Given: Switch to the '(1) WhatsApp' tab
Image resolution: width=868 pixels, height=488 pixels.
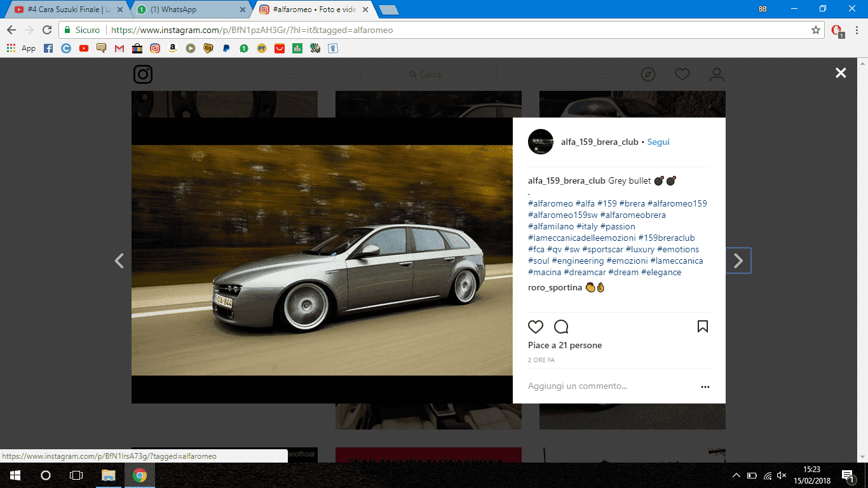Looking at the screenshot, I should pyautogui.click(x=191, y=10).
